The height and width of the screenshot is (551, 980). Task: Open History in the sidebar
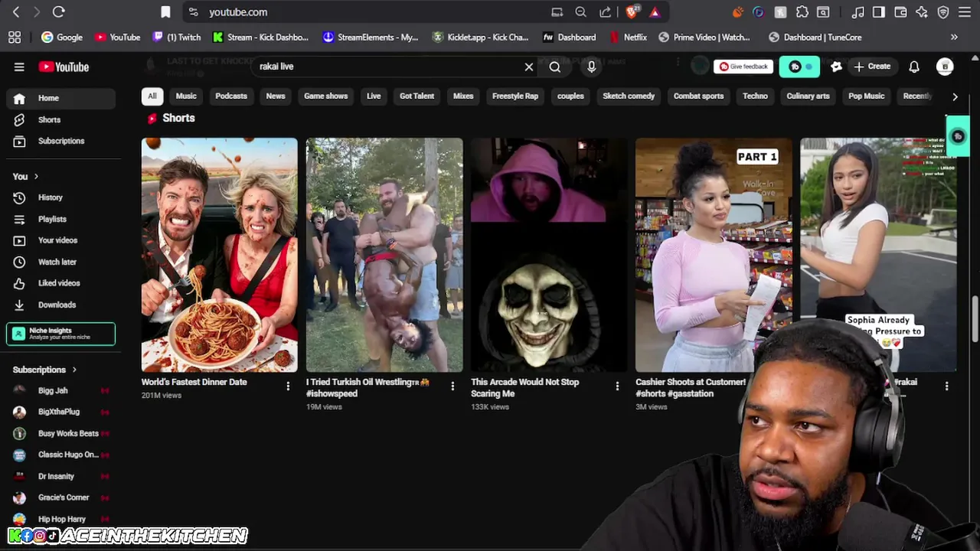(61, 197)
